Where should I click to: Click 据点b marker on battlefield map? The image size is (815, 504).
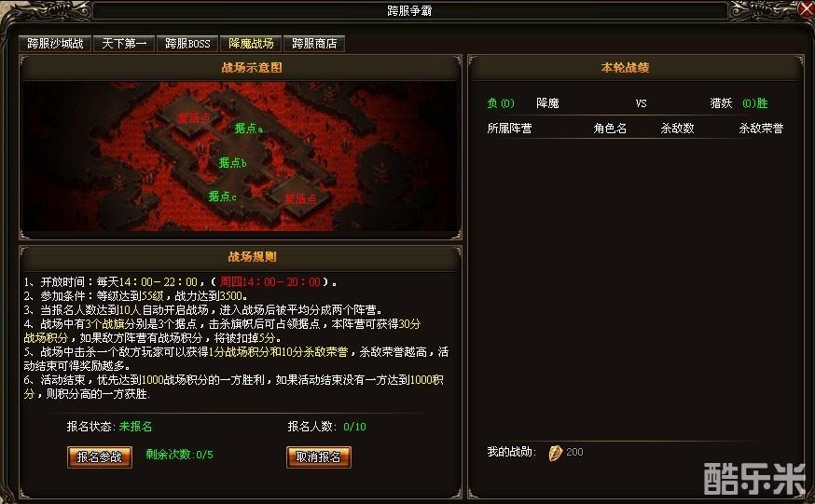click(x=232, y=163)
